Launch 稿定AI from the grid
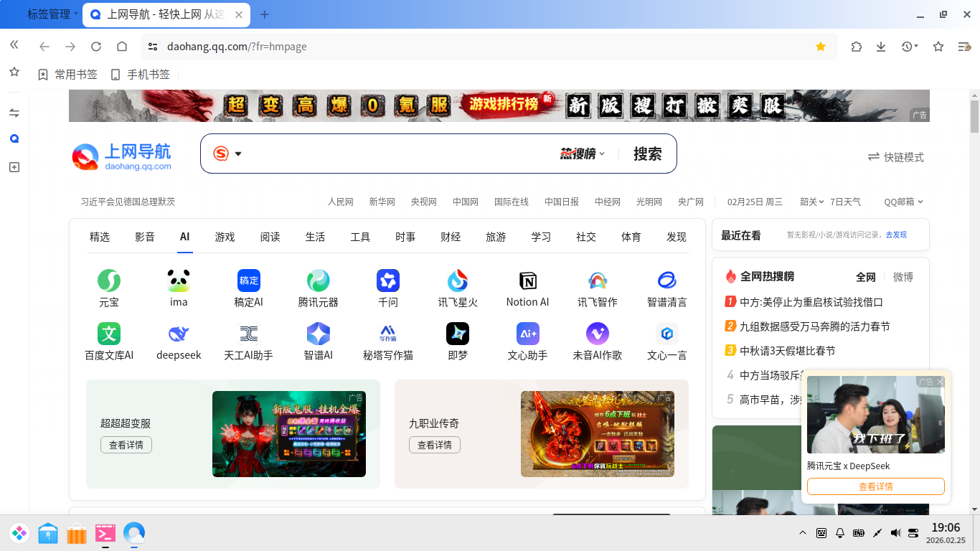This screenshot has width=980, height=551. point(248,281)
